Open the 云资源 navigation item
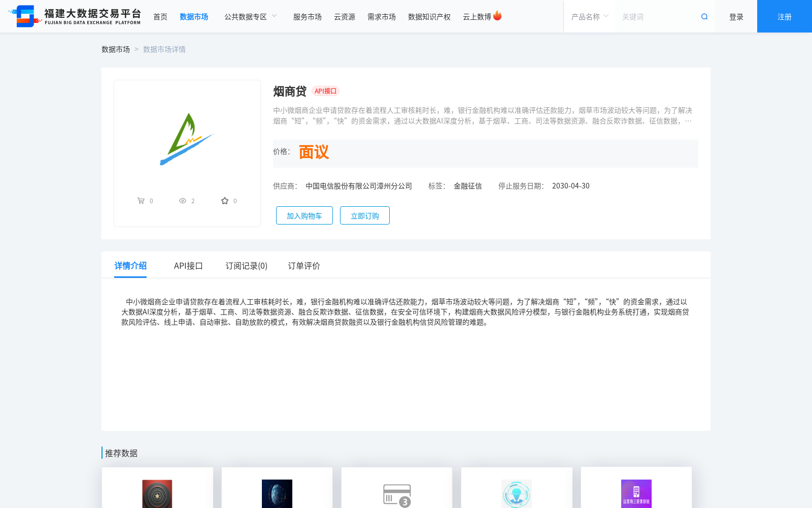Screen dimensions: 812x508 click(345, 17)
